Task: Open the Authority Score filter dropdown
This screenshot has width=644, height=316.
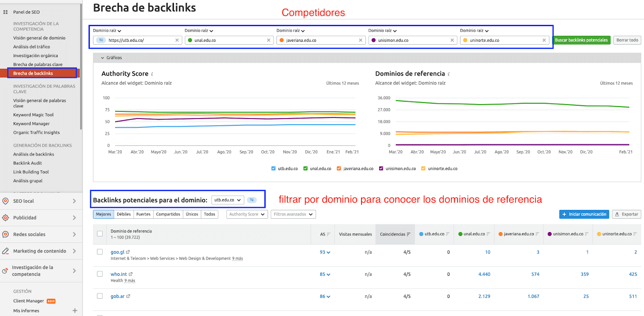Action: point(247,214)
